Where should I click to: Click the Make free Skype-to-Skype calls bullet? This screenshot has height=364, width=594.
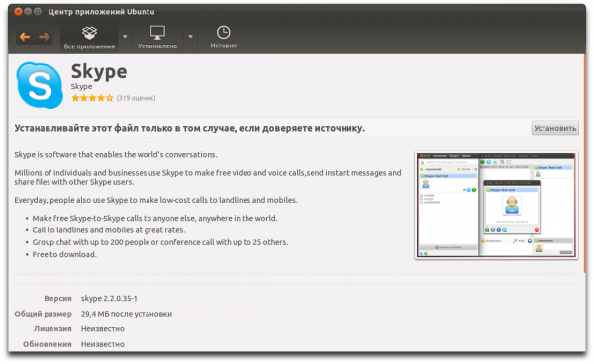155,218
